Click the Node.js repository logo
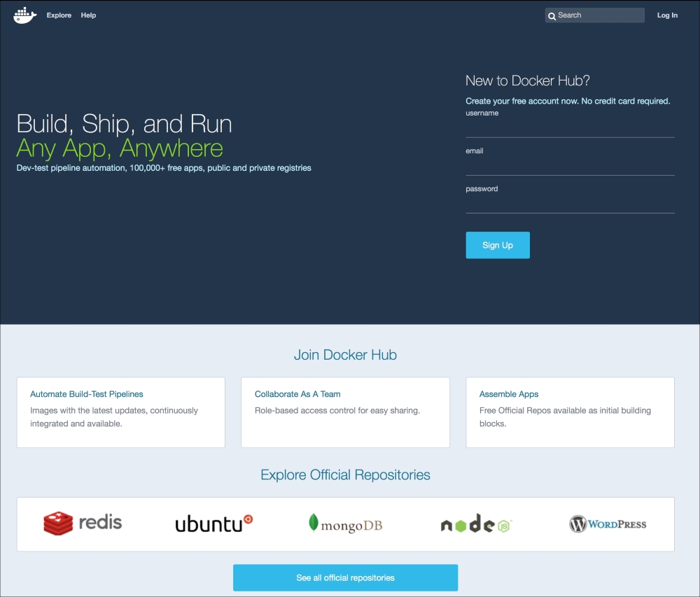Image resolution: width=700 pixels, height=597 pixels. (476, 524)
